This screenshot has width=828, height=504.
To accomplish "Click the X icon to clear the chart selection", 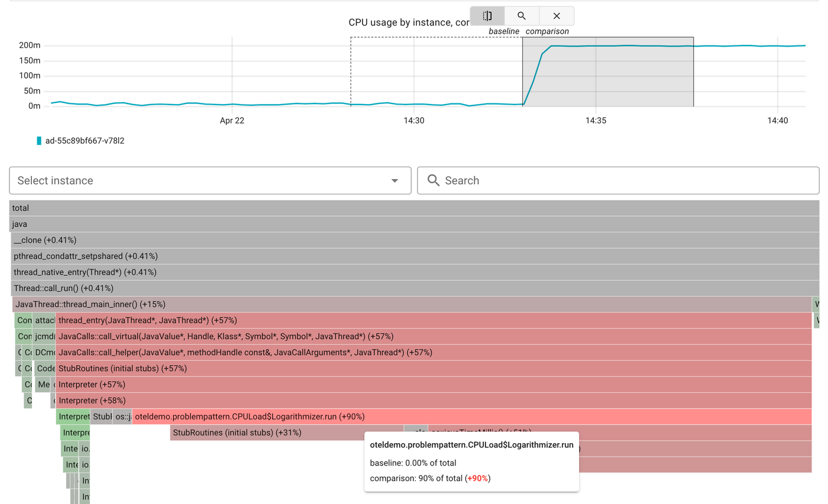I will point(556,16).
